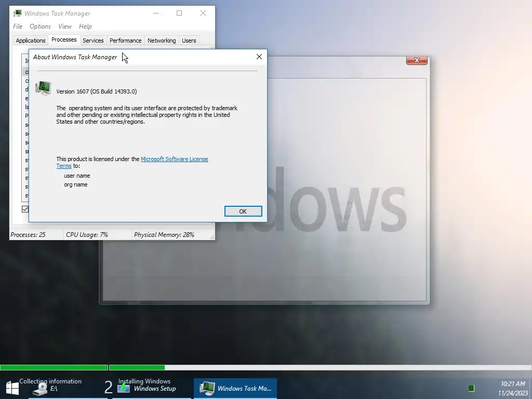Toggle the checkbox below the process list
532x399 pixels.
(x=25, y=209)
